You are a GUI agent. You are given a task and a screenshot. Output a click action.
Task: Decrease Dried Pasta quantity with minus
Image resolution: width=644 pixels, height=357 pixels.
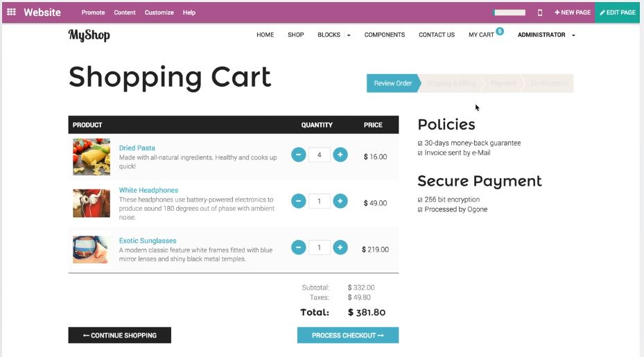click(x=299, y=155)
